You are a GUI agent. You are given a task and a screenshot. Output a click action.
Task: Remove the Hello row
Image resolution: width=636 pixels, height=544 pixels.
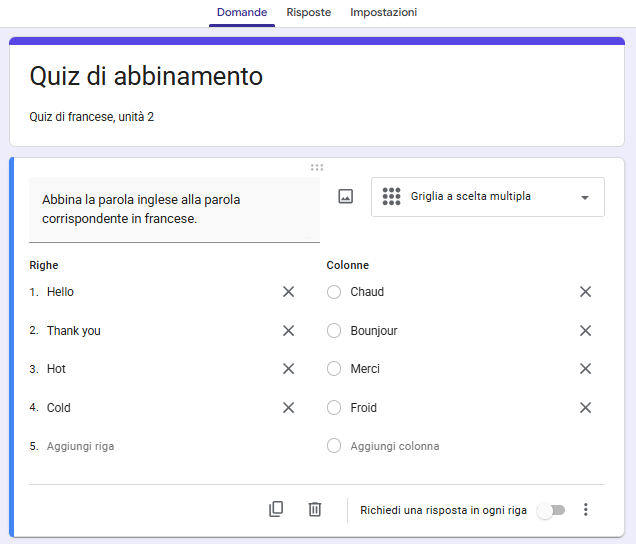(288, 292)
